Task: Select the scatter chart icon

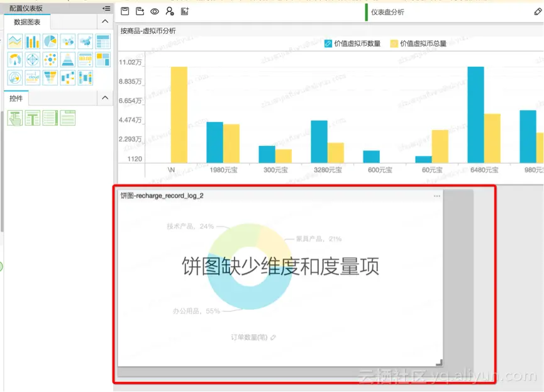Action: tap(50, 60)
